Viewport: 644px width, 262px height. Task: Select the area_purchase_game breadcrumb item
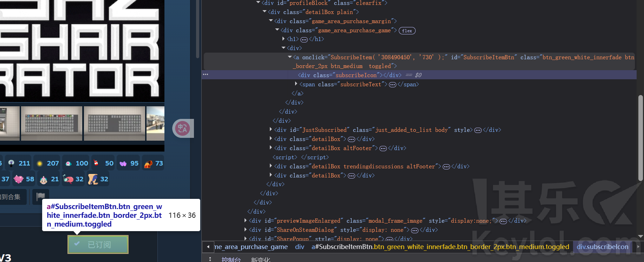coord(251,247)
